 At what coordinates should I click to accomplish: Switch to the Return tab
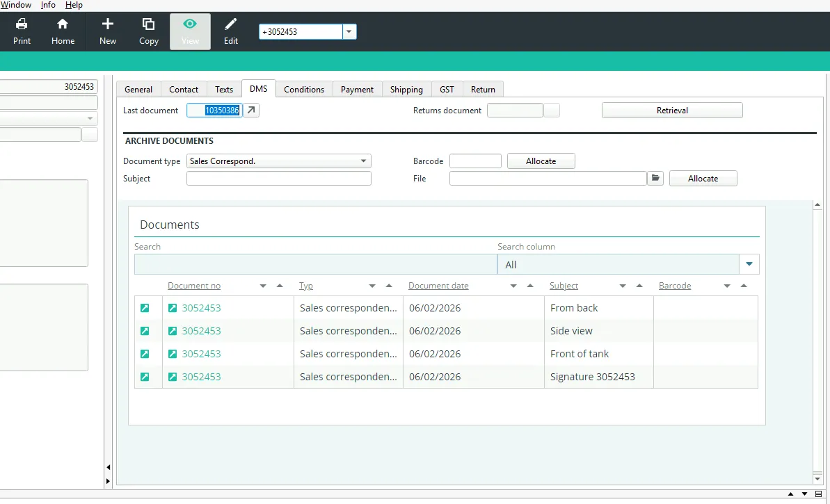tap(484, 90)
